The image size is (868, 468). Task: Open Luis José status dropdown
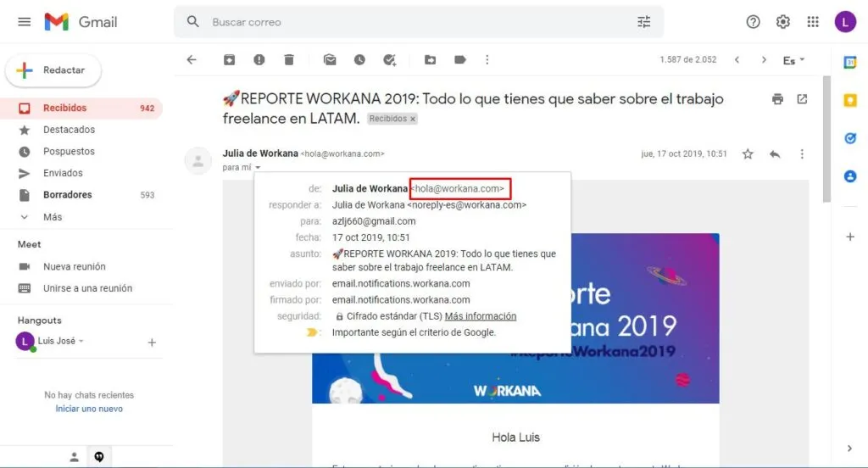pos(81,341)
